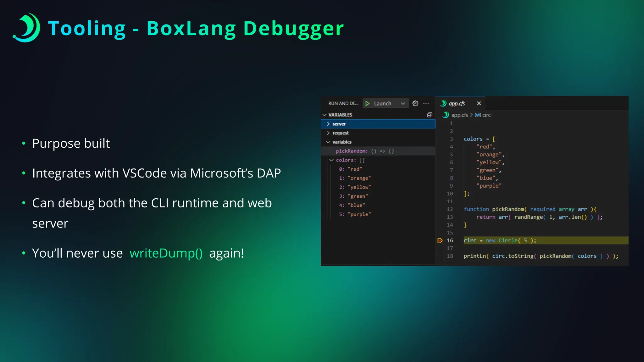Click the writeDump() green text
This screenshot has height=362, width=644.
point(166,253)
